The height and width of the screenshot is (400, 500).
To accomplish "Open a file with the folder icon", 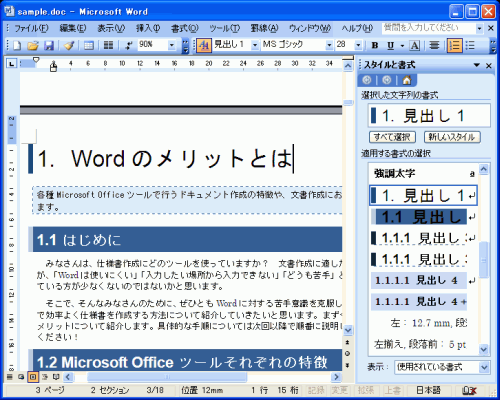I will pyautogui.click(x=33, y=45).
